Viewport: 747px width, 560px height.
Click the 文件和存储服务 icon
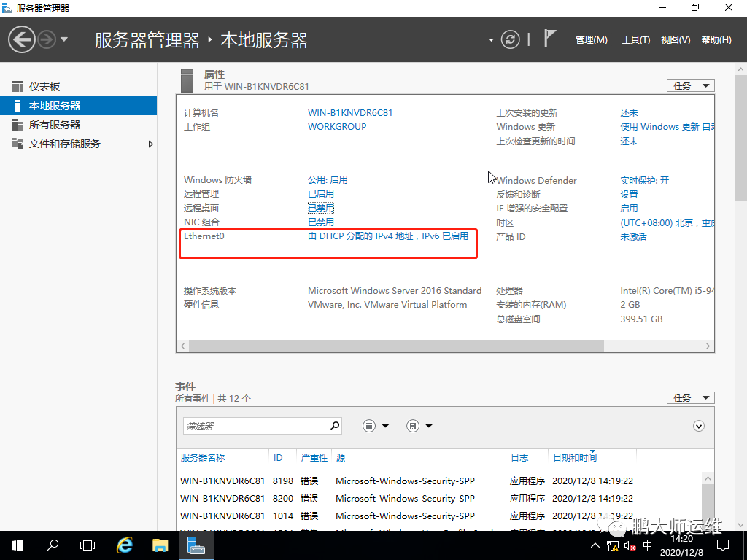(x=18, y=144)
